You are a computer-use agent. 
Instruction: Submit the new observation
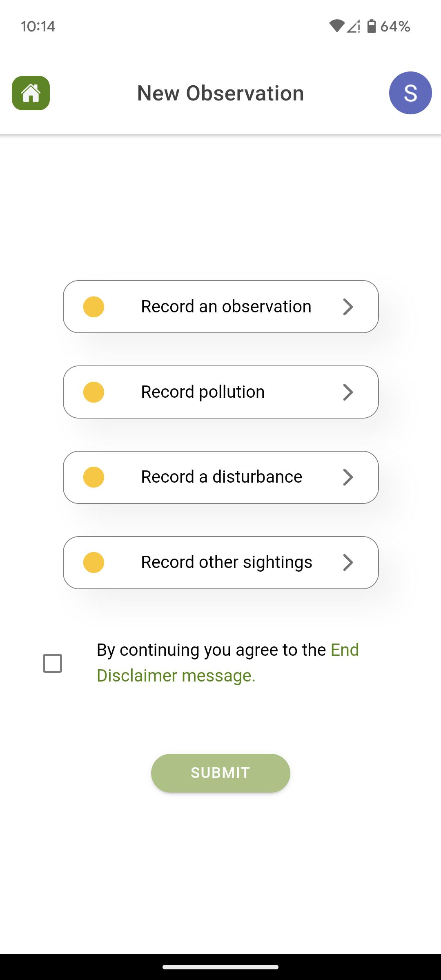(220, 773)
